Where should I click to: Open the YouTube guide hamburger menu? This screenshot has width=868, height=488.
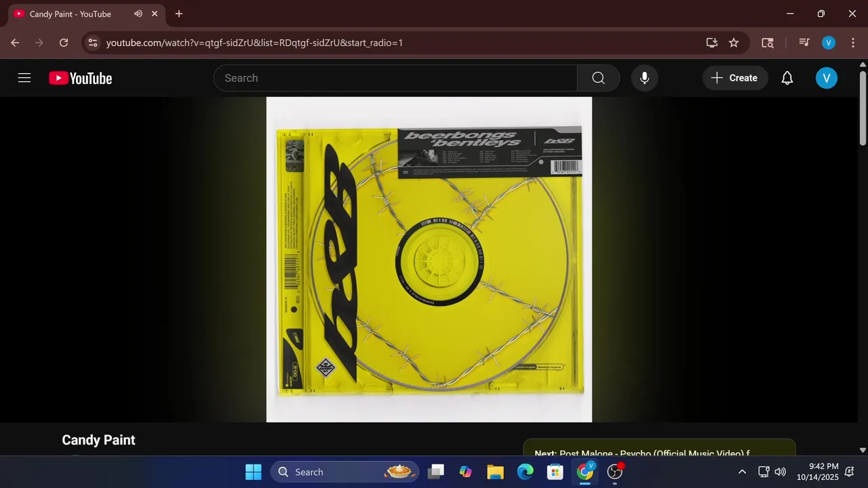pyautogui.click(x=24, y=78)
